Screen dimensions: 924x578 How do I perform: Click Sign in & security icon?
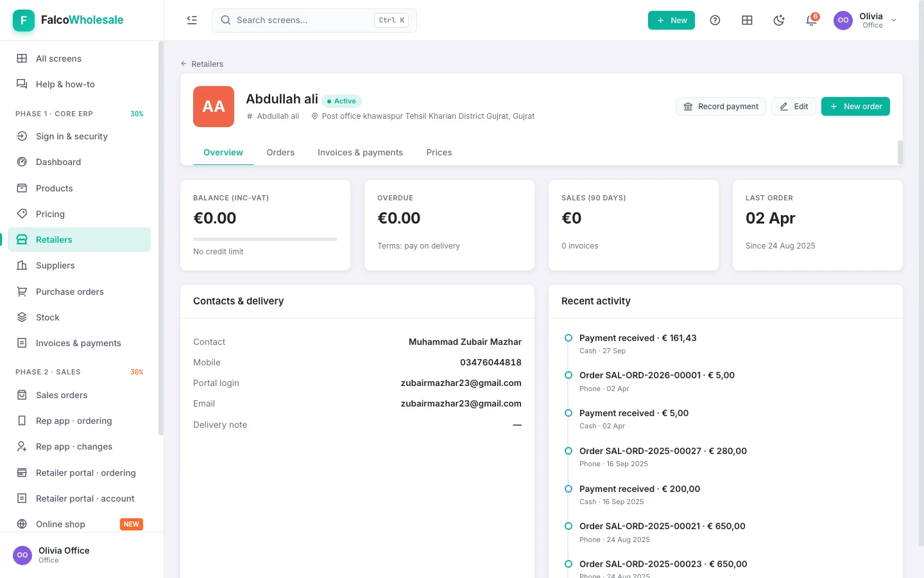(22, 136)
